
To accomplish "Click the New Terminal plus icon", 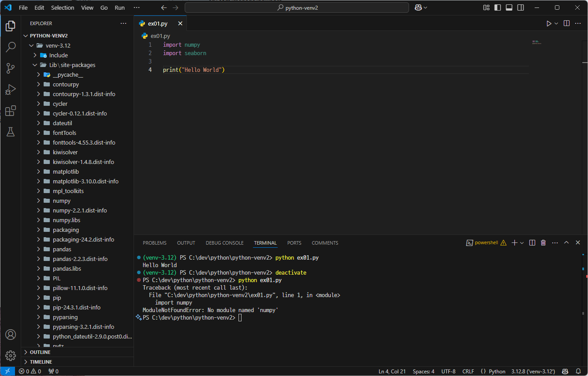I will click(514, 243).
